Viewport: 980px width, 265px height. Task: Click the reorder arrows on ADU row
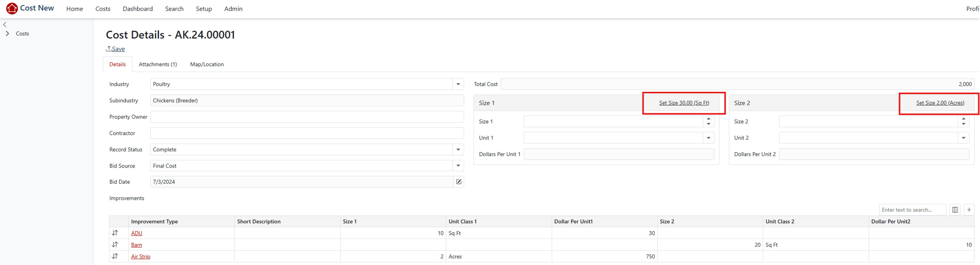115,233
